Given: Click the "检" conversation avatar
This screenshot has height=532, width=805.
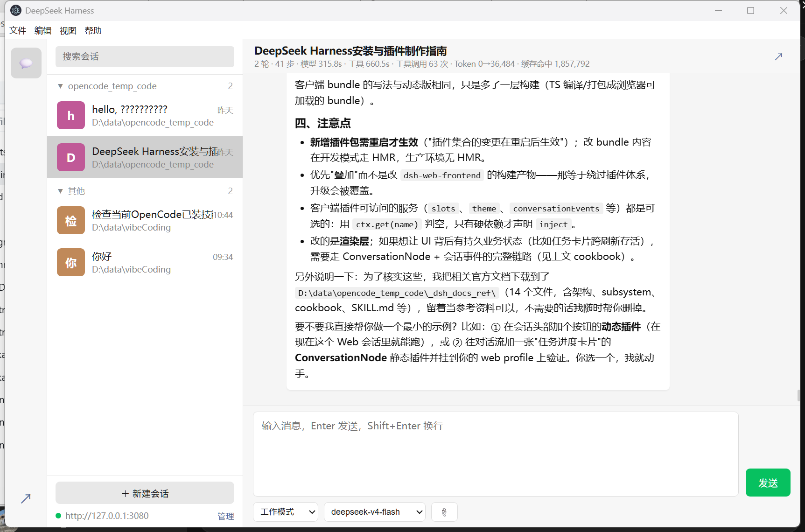Looking at the screenshot, I should [x=71, y=220].
